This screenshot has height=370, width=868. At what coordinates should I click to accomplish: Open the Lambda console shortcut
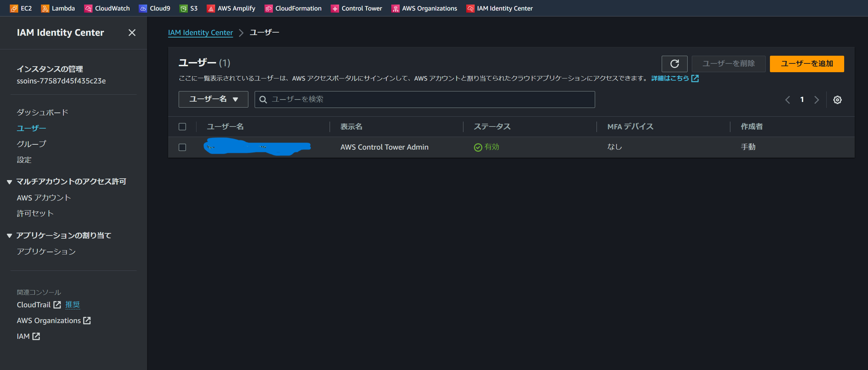pos(58,8)
